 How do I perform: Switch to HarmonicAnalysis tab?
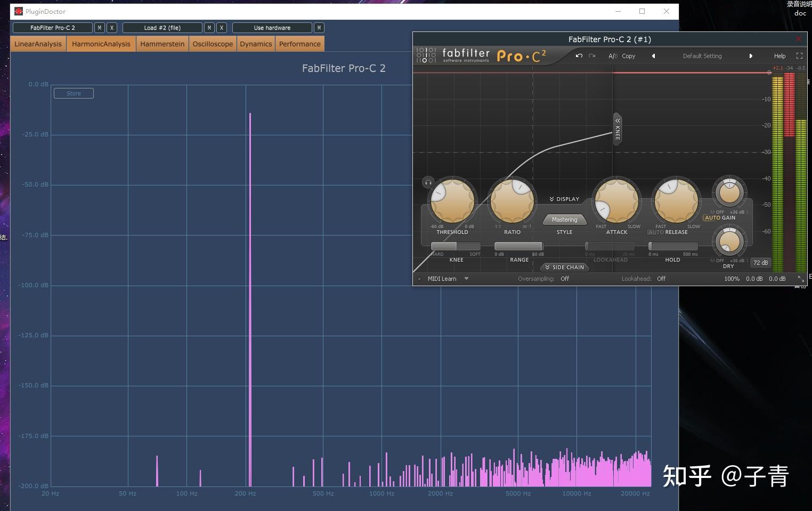101,44
